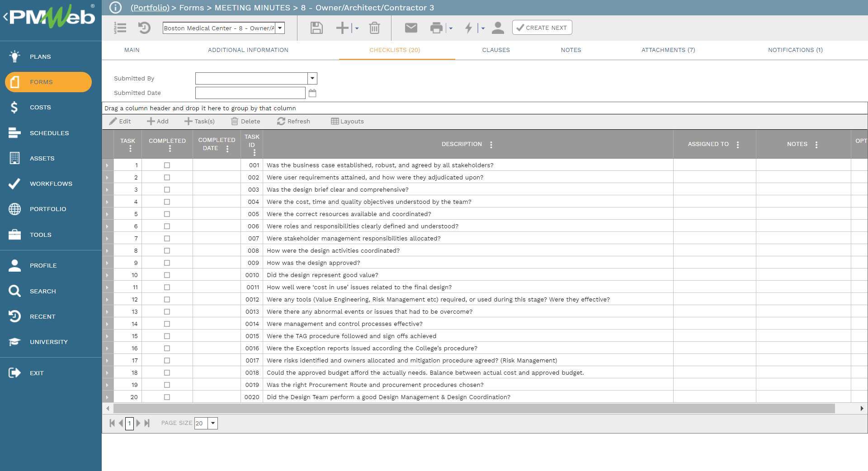The width and height of the screenshot is (868, 471).
Task: Switch to the Main tab
Action: coord(132,50)
